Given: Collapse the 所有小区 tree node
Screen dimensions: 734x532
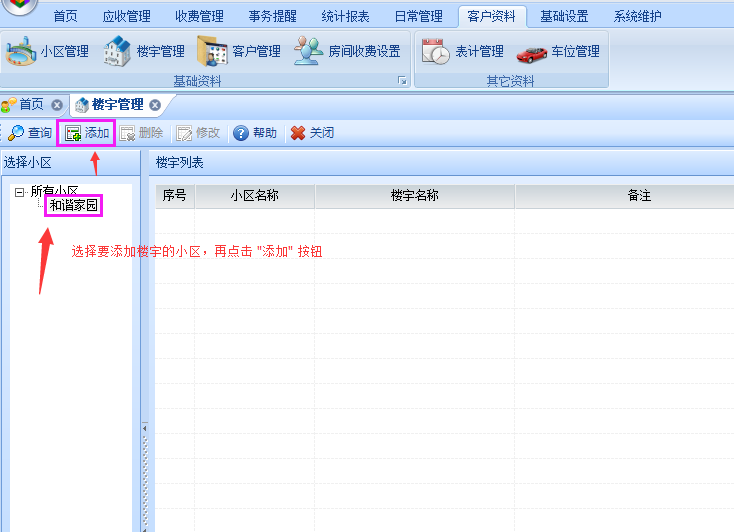Looking at the screenshot, I should coord(19,192).
